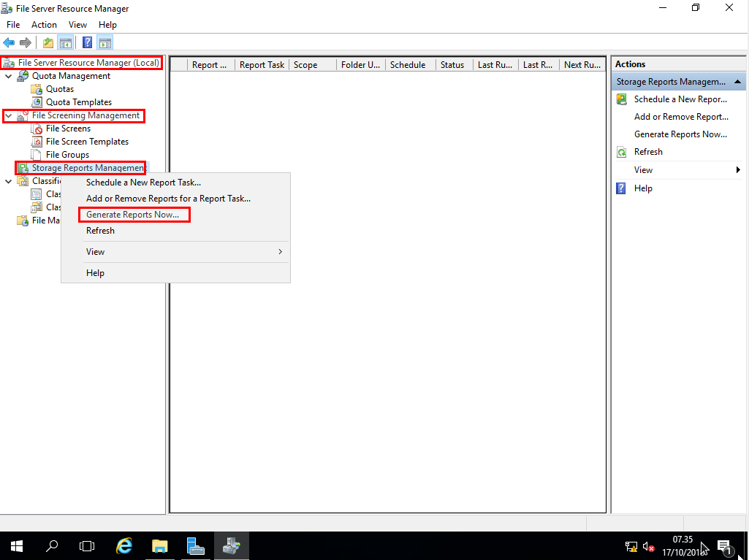Open the View menu in menu bar
This screenshot has height=560, width=749.
[78, 25]
